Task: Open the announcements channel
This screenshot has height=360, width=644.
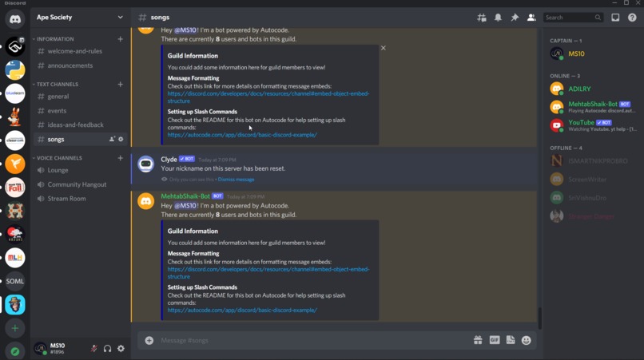Action: 80,65
